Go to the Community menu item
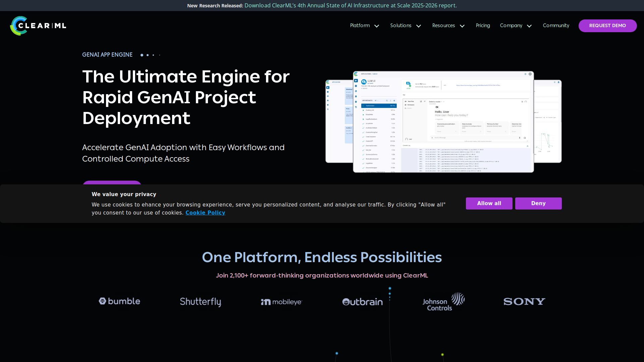The height and width of the screenshot is (362, 644). (x=556, y=26)
